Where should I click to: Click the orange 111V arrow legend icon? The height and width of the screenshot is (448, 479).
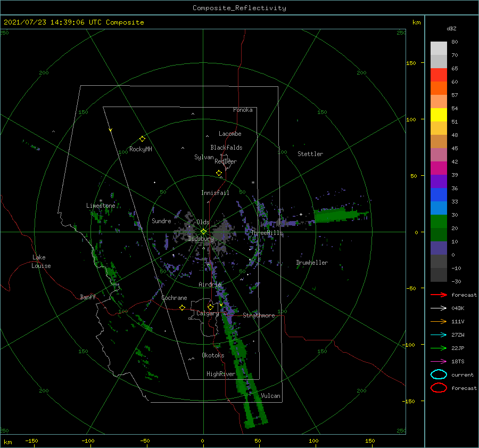pos(439,321)
